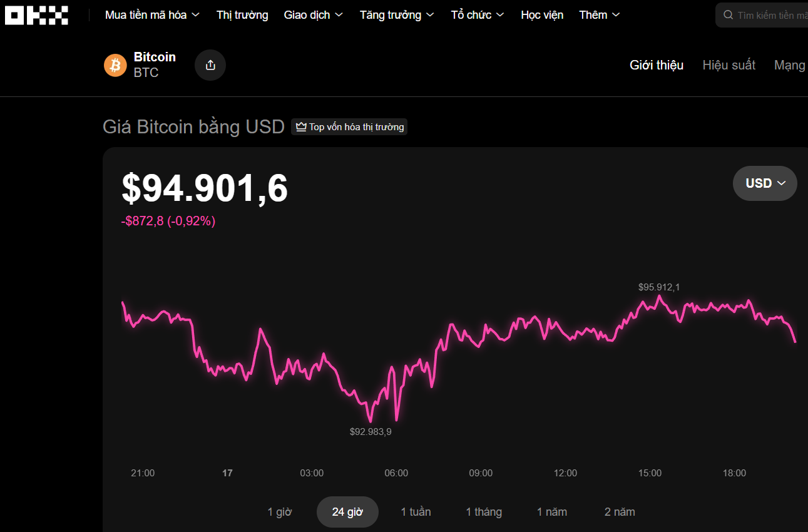Image resolution: width=808 pixels, height=532 pixels.
Task: Open the USD currency selector
Action: coord(765,183)
